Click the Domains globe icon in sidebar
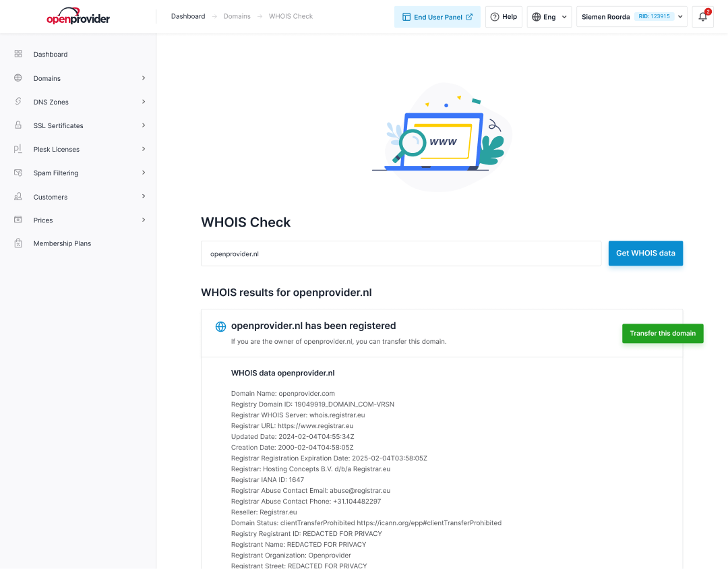728x569 pixels. tap(18, 78)
